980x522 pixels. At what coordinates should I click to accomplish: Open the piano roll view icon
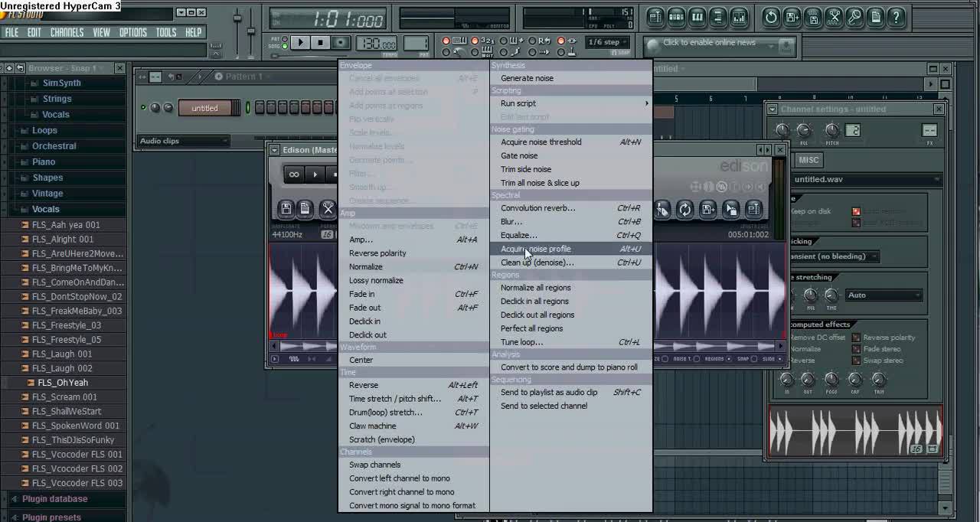(x=697, y=17)
